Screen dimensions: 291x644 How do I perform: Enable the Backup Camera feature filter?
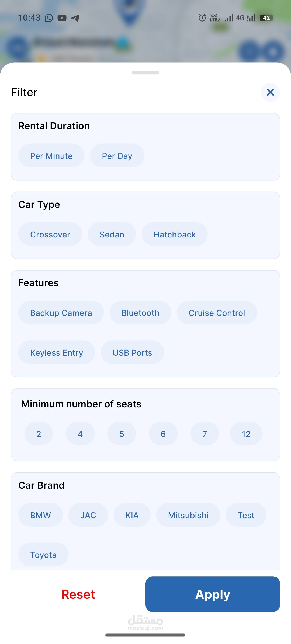point(61,313)
